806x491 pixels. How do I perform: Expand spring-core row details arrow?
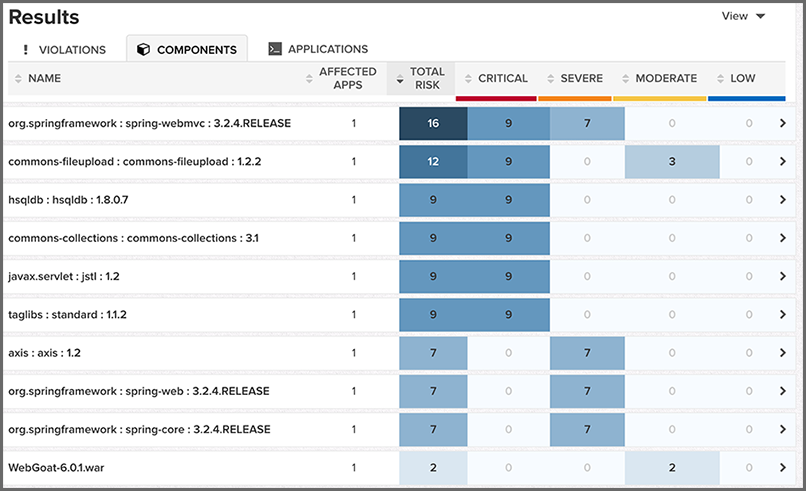click(x=783, y=429)
